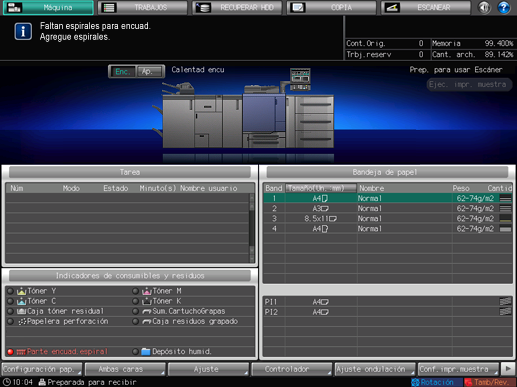This screenshot has width=517, height=387.
Task: Click the Tóner Y icon
Action: point(22,291)
